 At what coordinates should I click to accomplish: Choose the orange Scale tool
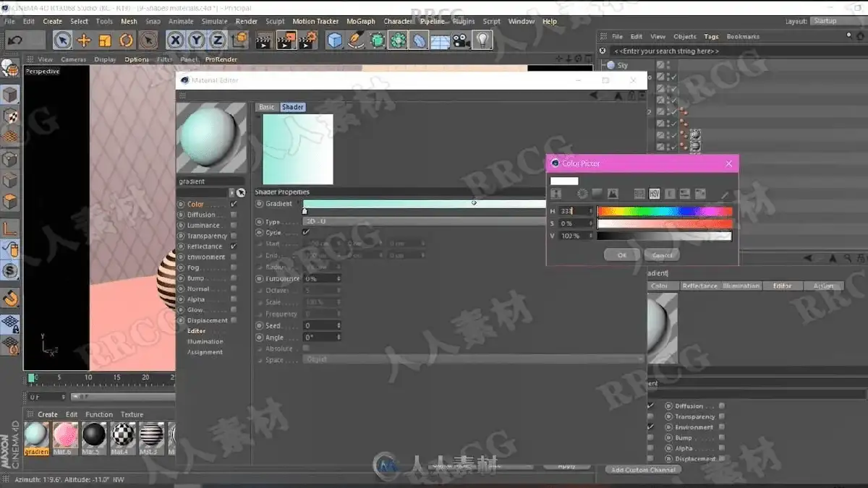click(x=105, y=40)
